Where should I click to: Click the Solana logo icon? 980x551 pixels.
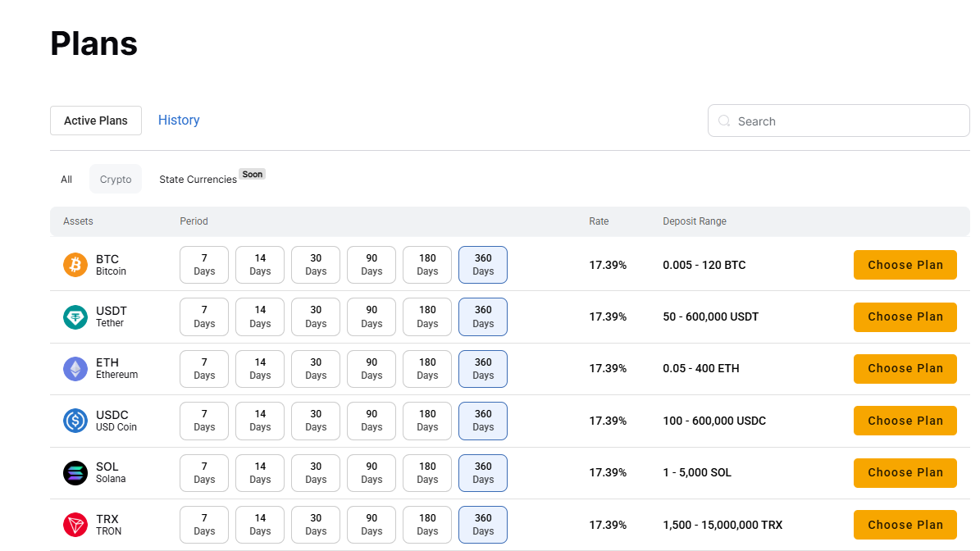pos(75,473)
